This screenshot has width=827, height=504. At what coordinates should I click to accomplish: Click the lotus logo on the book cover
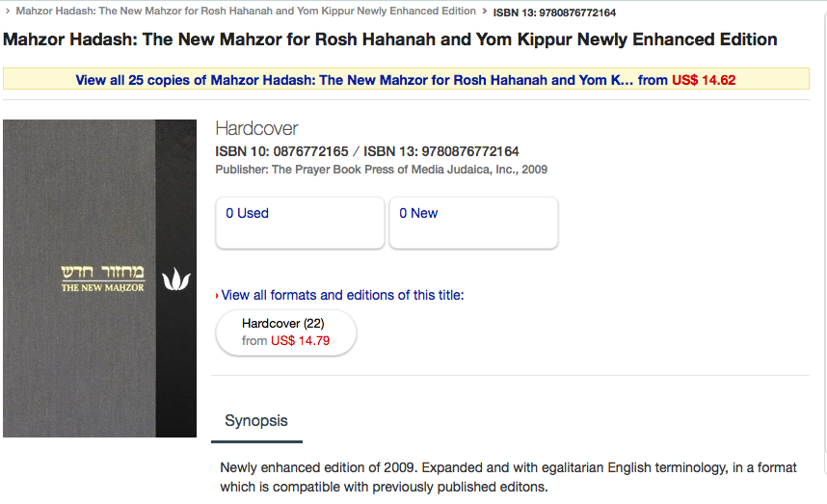click(175, 279)
